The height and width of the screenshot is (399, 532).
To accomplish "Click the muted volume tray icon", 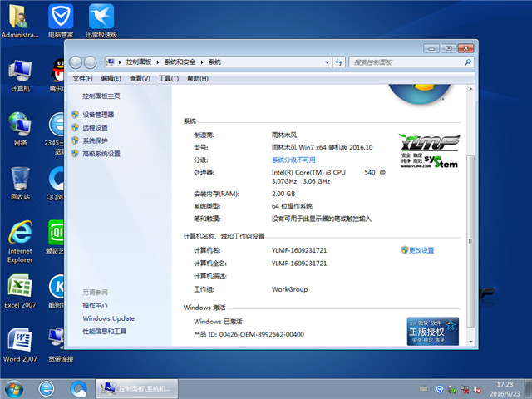I will [476, 389].
